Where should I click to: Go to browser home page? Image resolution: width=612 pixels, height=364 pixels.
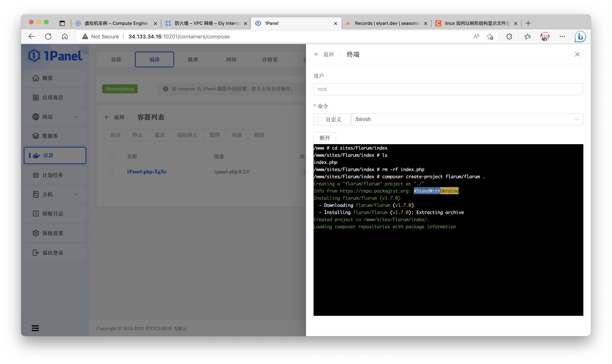pos(65,37)
